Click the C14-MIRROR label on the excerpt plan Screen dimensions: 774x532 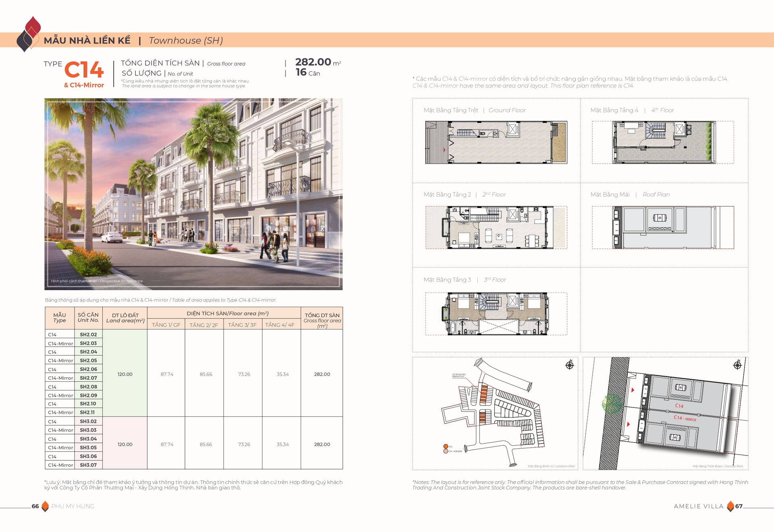coord(685,418)
